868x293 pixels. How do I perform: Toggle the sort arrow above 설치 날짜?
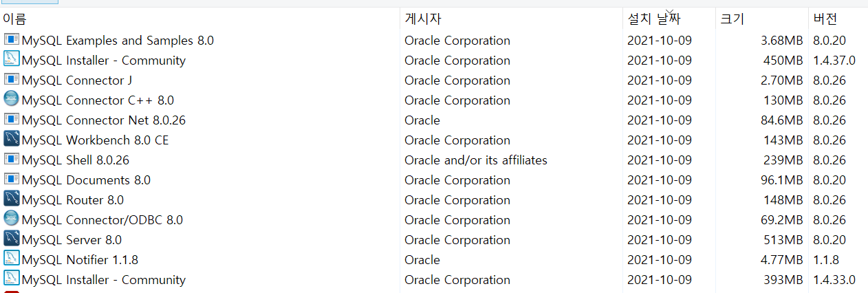(x=669, y=11)
